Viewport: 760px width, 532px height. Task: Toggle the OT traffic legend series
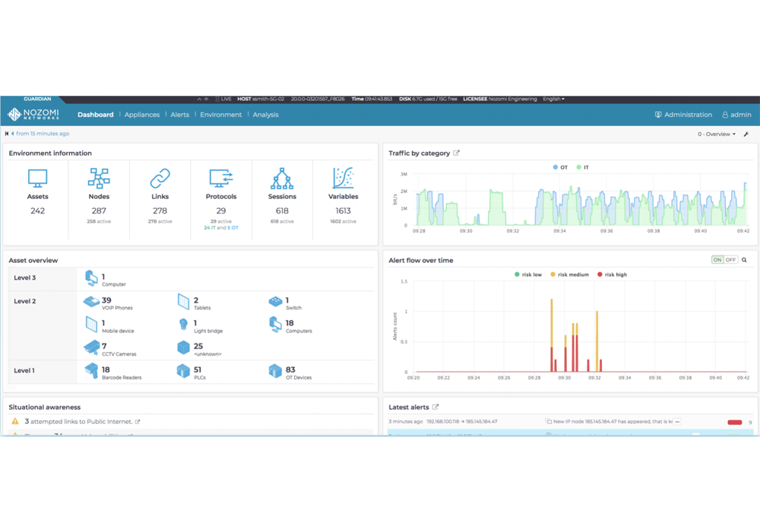[x=560, y=167]
